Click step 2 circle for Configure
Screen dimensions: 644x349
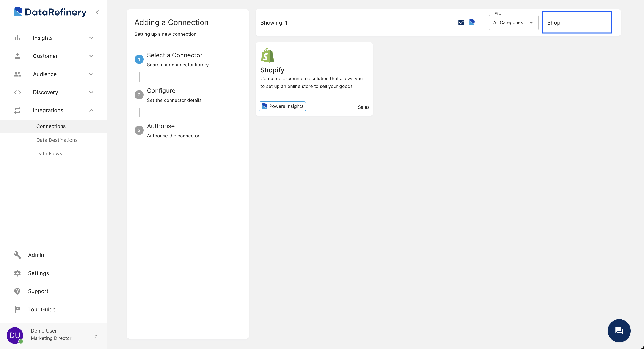(x=139, y=95)
